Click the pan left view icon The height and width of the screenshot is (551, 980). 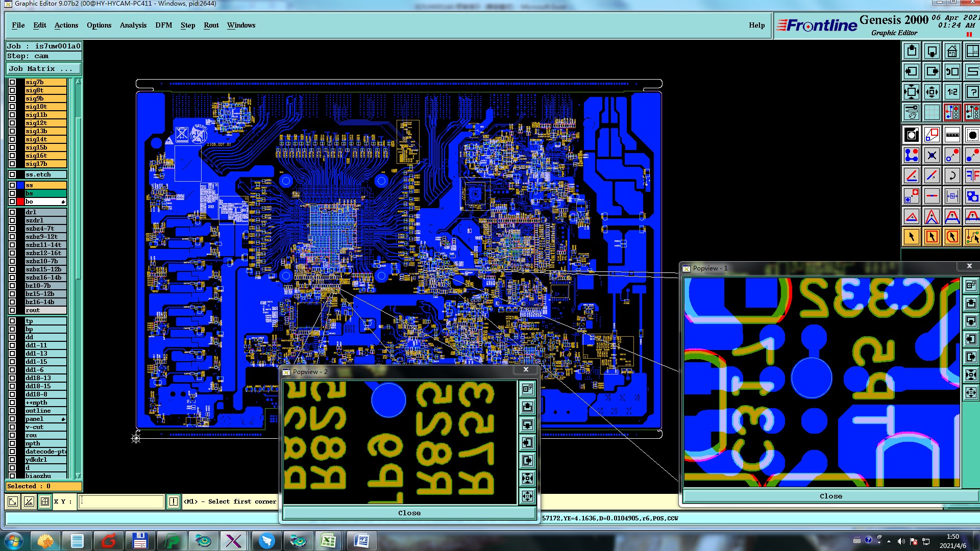pos(912,71)
